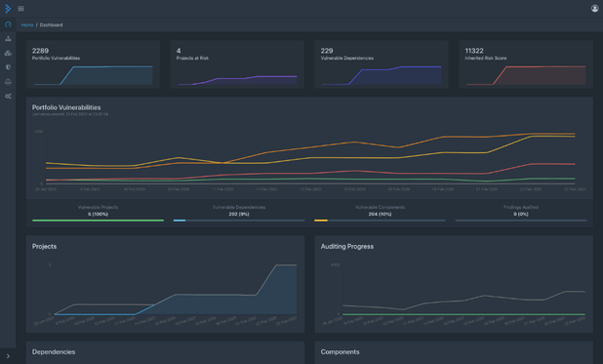Open Licenses balance-scale icon in sidebar
603x364 pixels.
(8, 82)
